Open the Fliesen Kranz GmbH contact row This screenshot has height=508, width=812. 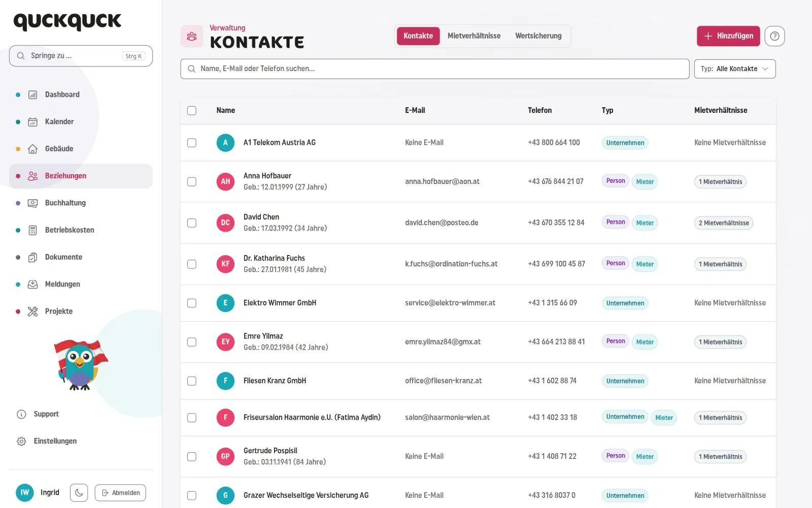pos(478,381)
